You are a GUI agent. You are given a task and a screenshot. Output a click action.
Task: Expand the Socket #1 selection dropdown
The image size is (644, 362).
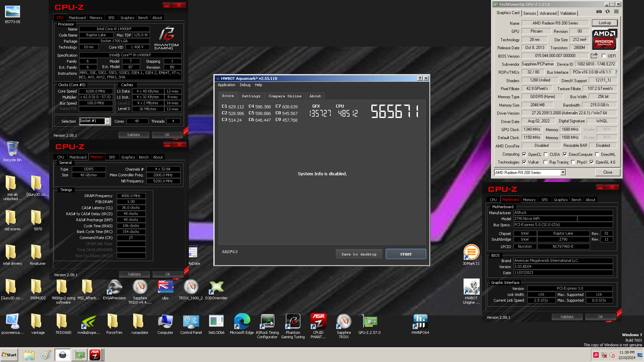(x=107, y=121)
